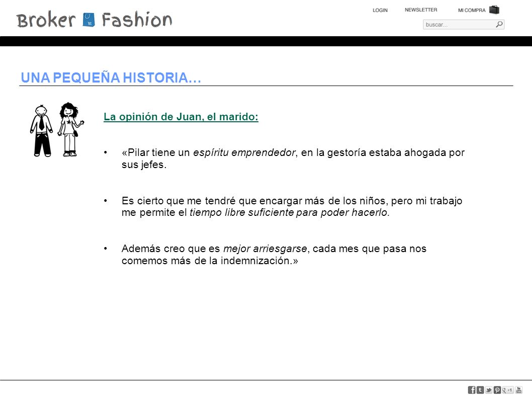The height and width of the screenshot is (399, 532).
Task: Click the italic text 'mejor arriesgarse'
Action: point(265,249)
